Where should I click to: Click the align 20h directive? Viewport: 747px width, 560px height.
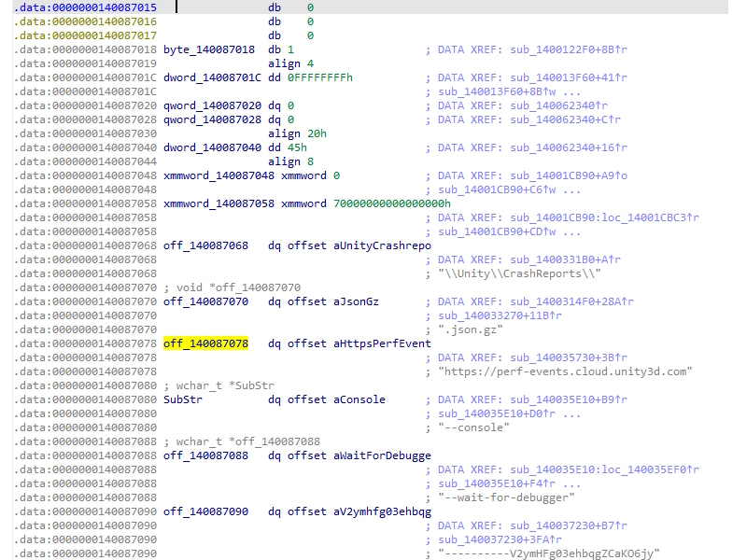(x=297, y=133)
